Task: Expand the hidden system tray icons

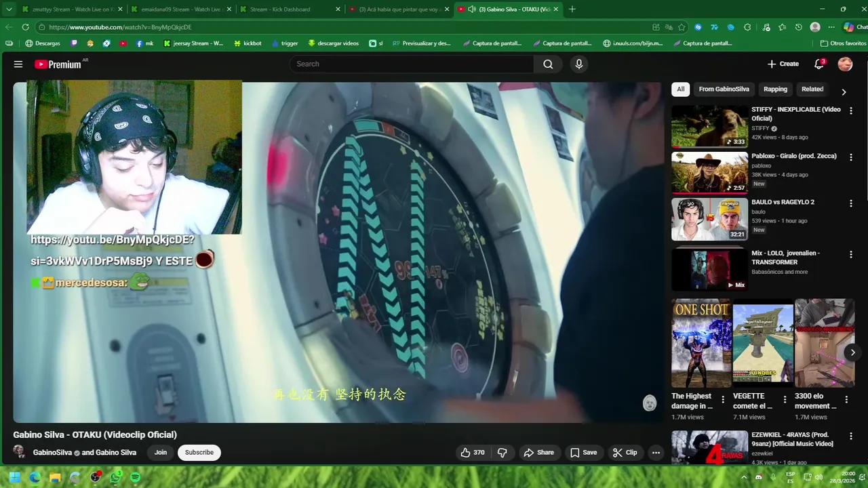Action: (744, 477)
